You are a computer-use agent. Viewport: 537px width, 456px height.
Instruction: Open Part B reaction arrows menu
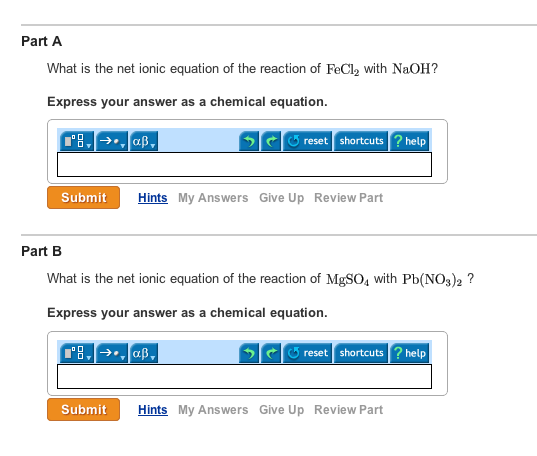tap(112, 353)
